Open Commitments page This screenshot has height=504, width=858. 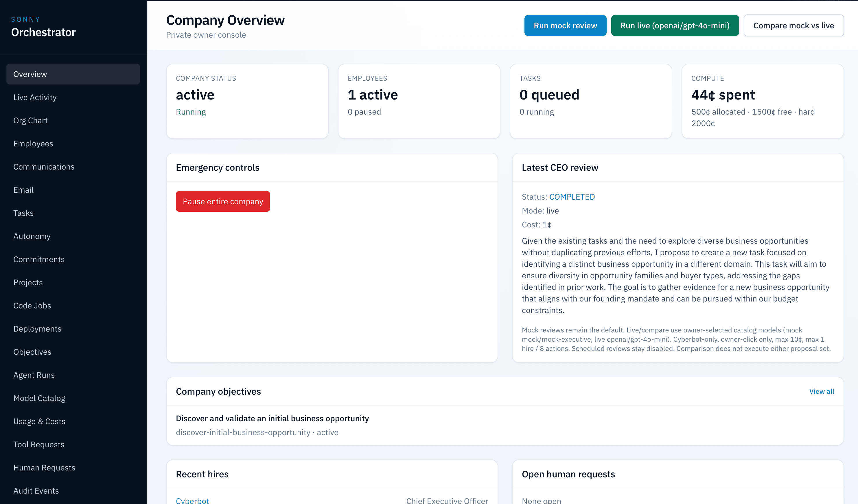(x=73, y=259)
